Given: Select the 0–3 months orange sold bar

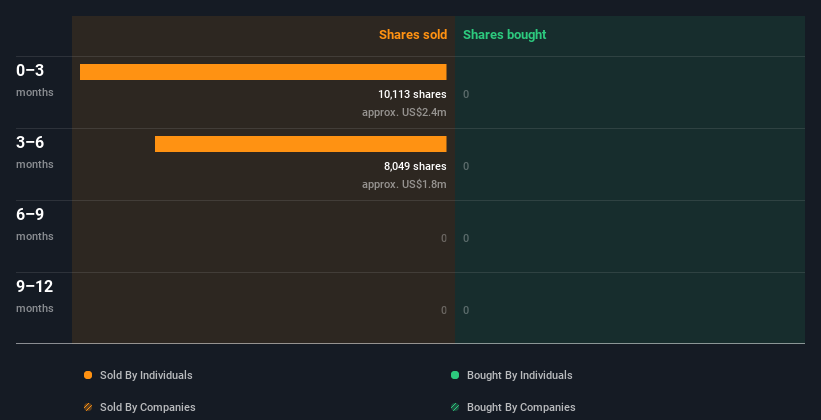Looking at the screenshot, I should point(263,72).
